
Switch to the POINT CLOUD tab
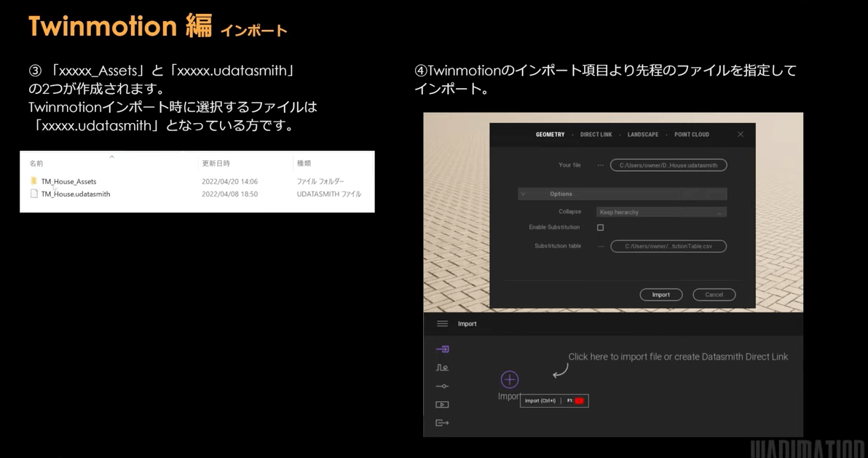691,135
